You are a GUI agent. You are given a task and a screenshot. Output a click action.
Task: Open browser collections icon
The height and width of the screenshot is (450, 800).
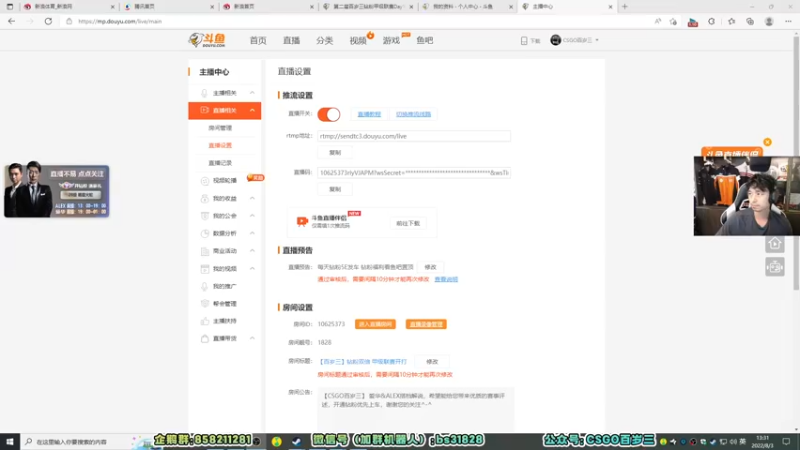749,21
